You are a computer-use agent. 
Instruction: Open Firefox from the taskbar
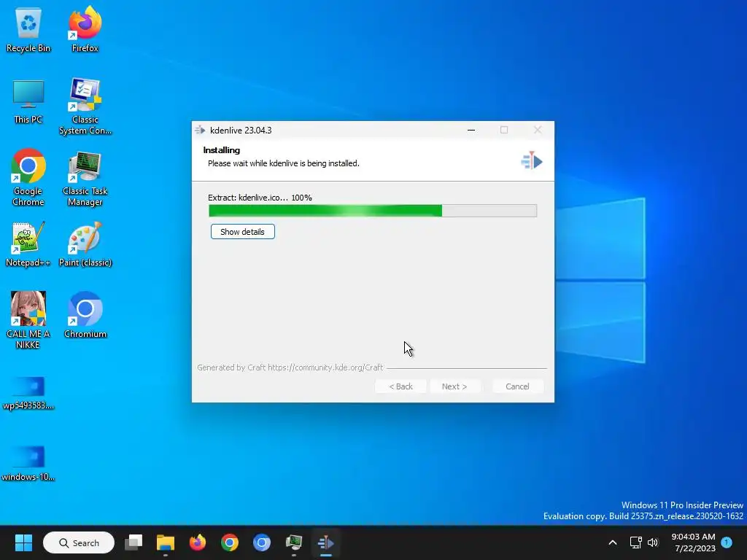tap(197, 542)
